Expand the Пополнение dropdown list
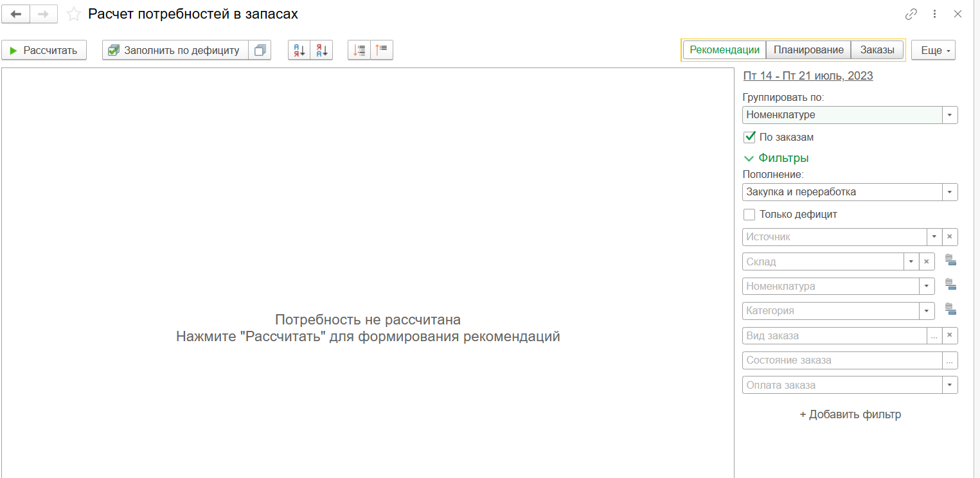Image resolution: width=980 pixels, height=478 pixels. (x=950, y=192)
